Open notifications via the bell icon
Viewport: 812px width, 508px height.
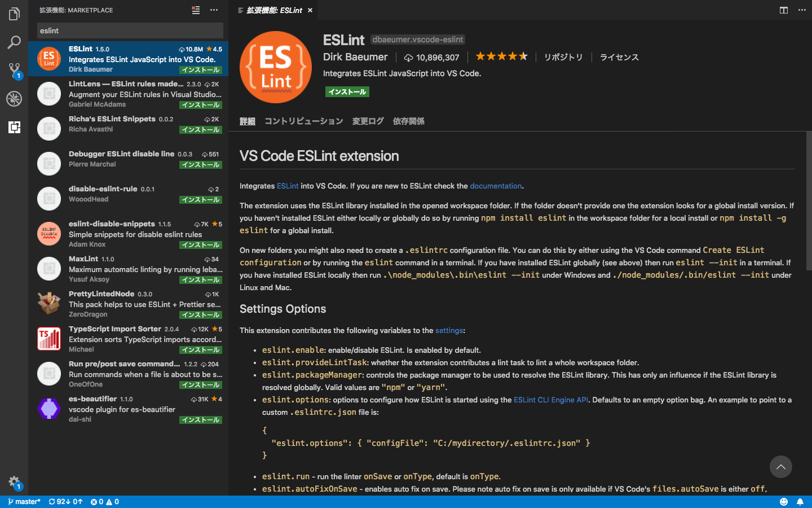[800, 501]
